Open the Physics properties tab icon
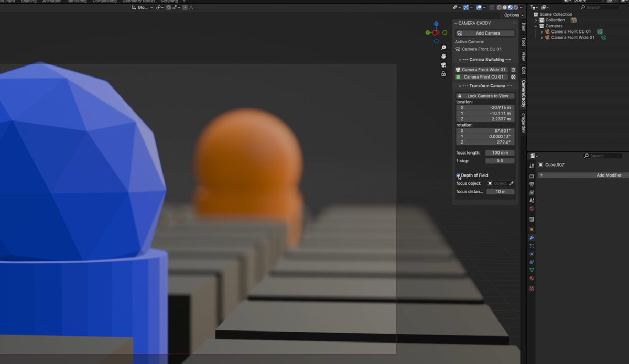 pyautogui.click(x=532, y=254)
